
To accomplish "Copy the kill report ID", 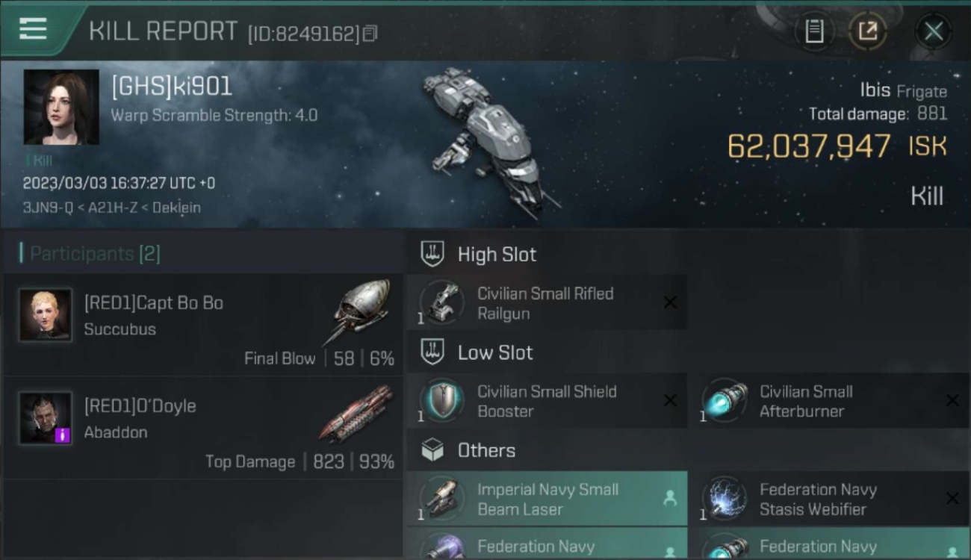I will click(x=370, y=33).
